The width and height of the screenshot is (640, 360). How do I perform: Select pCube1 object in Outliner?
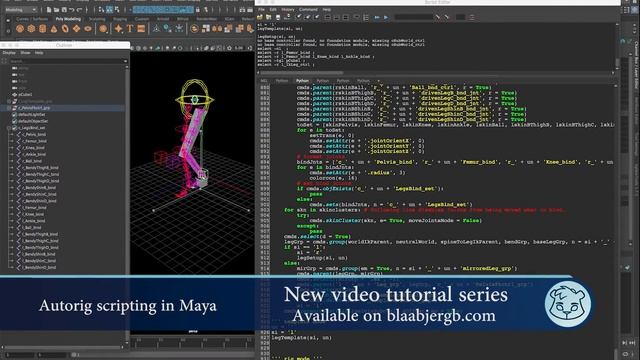(x=25, y=94)
